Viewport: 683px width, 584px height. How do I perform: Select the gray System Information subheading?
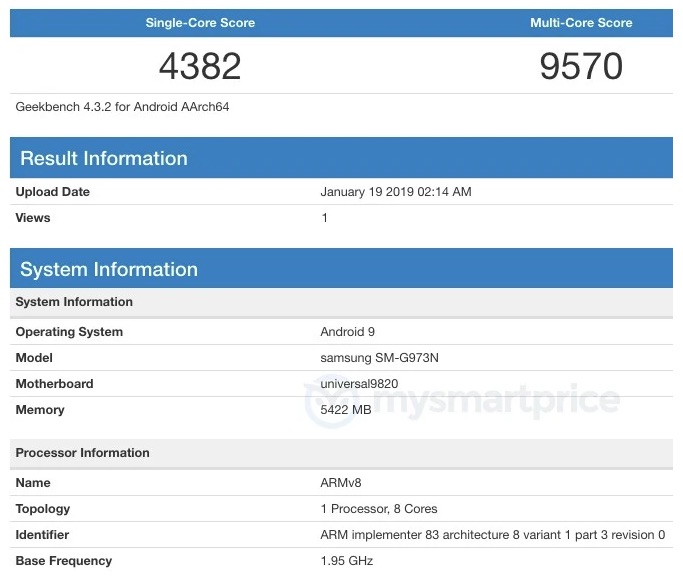(x=74, y=302)
